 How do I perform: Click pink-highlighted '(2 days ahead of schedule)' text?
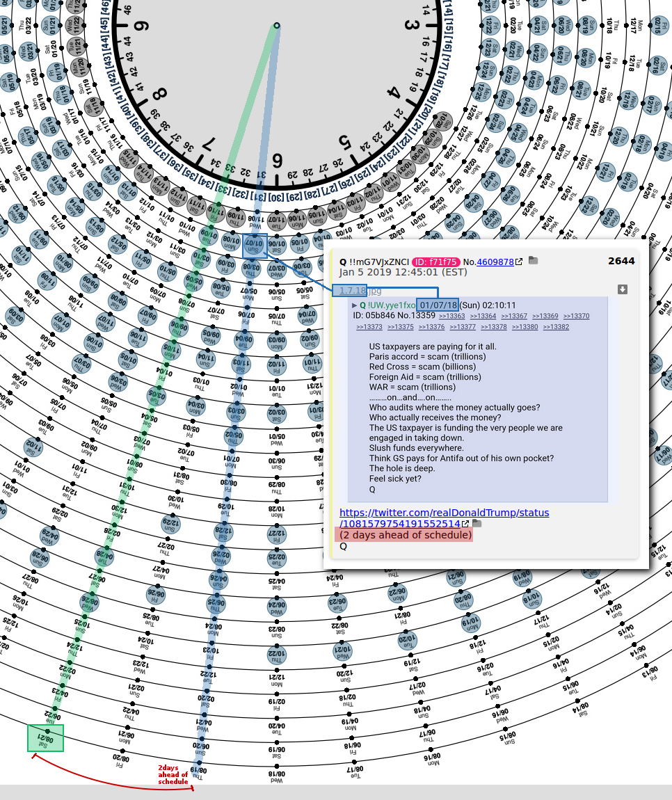406,535
